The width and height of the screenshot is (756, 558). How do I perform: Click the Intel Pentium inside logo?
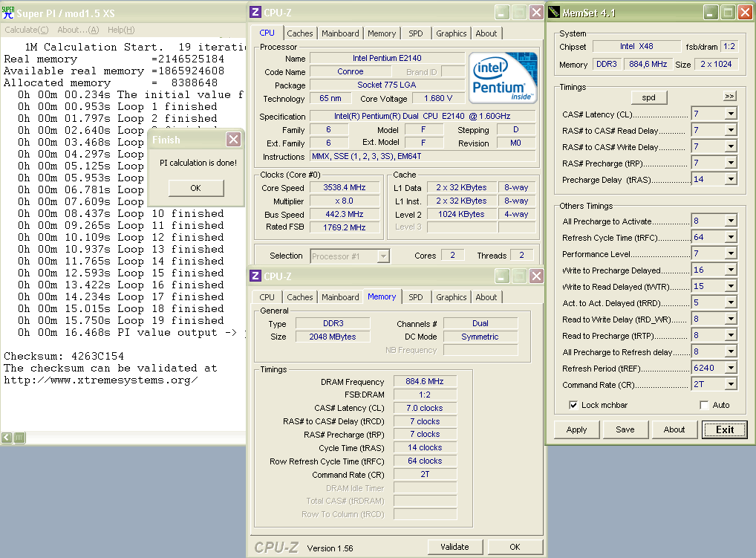pos(503,78)
